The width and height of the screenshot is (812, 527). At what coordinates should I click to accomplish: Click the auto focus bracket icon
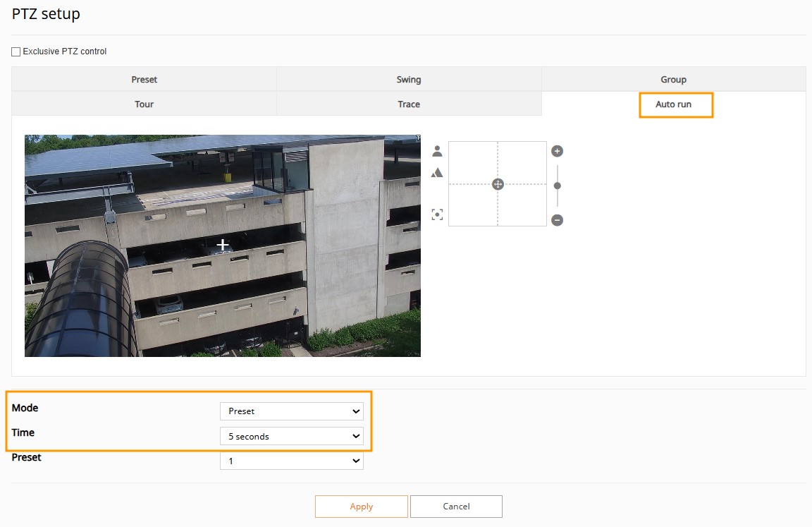(x=437, y=214)
